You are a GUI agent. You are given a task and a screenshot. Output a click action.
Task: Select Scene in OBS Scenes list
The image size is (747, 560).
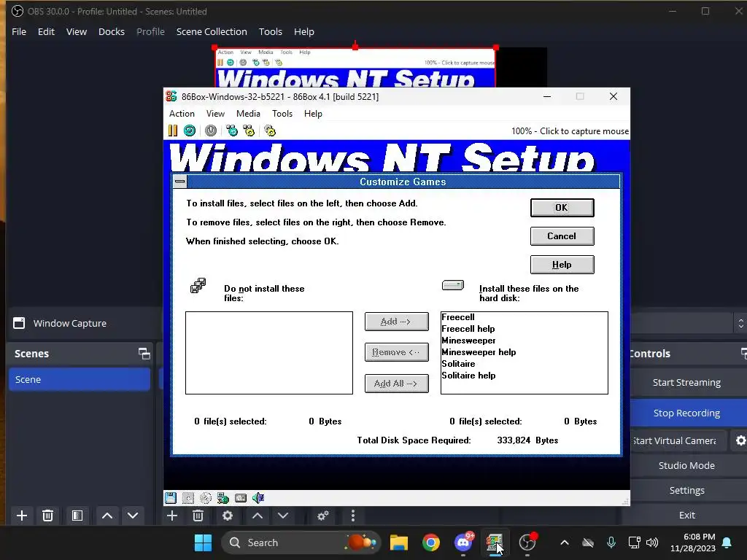pos(79,379)
